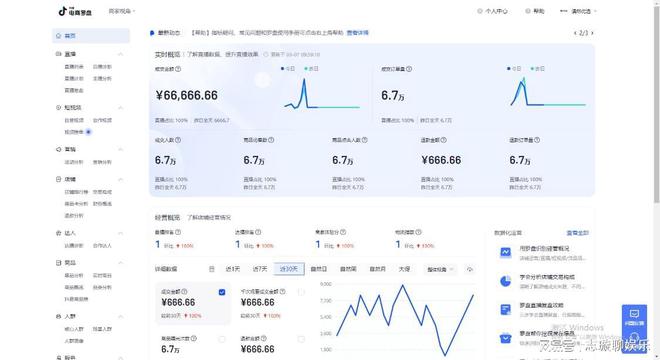660x360 pixels.
Task: Click the 商品 section icon in sidebar
Action: [59, 262]
